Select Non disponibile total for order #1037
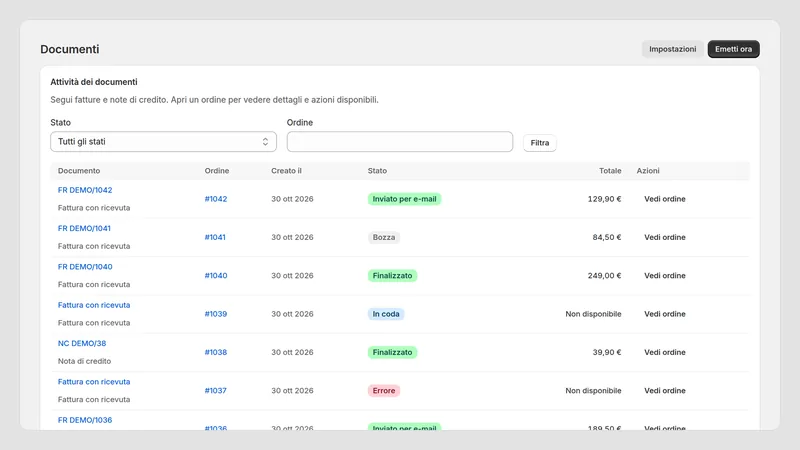Screen dimensions: 800x450 tap(593, 390)
